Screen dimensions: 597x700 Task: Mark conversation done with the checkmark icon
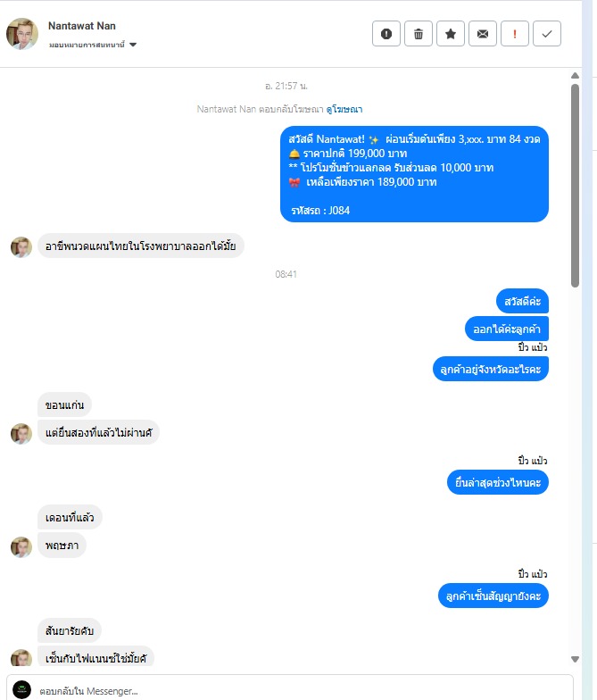click(546, 34)
